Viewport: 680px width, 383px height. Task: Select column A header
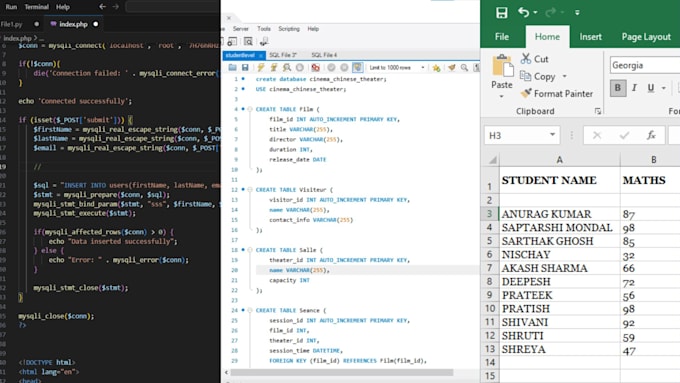coord(559,160)
